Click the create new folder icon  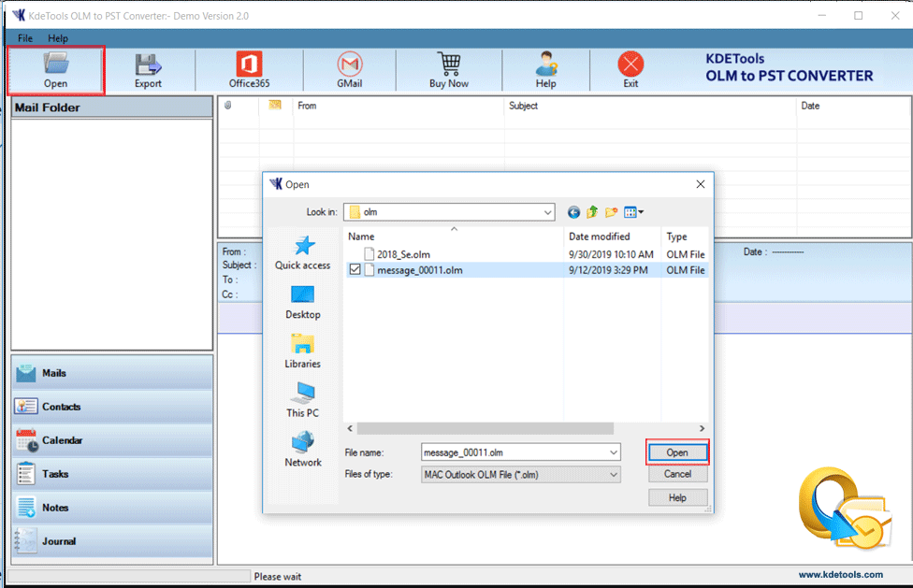point(611,212)
